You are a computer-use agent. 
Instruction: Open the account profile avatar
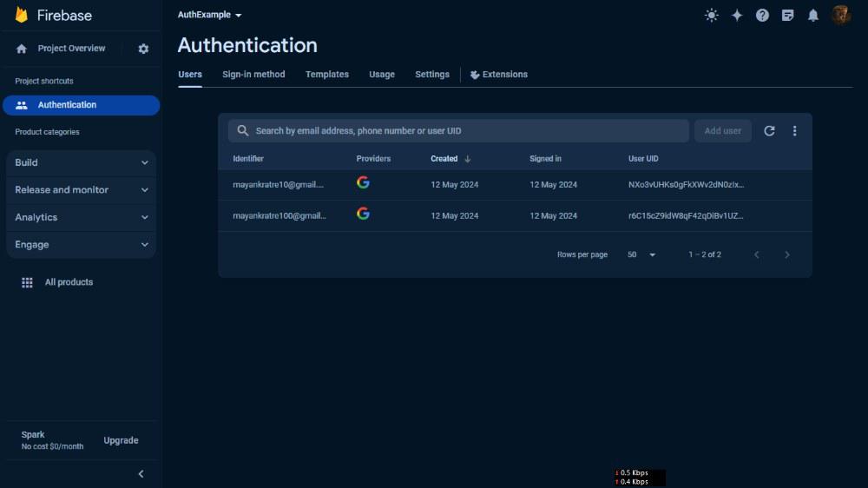(x=841, y=15)
